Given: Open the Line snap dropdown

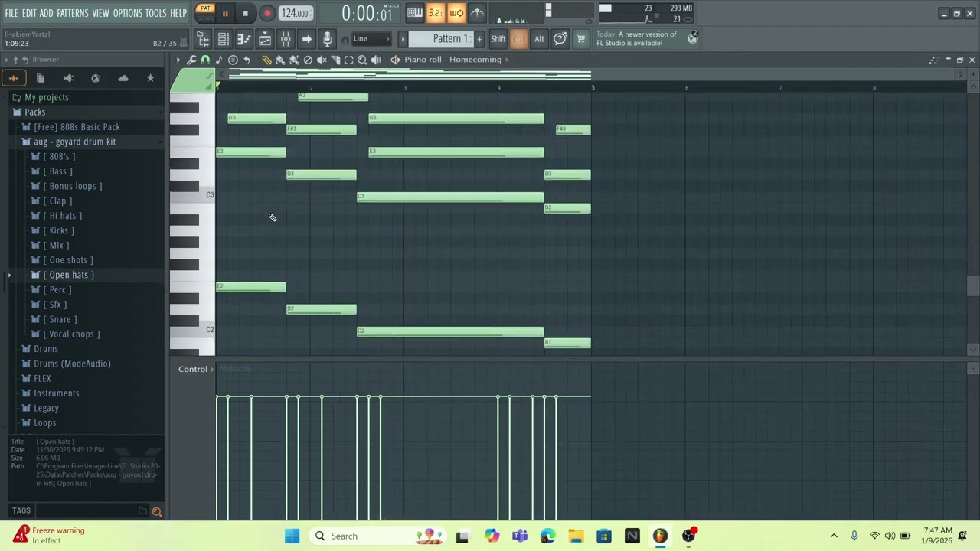Looking at the screenshot, I should tap(372, 39).
